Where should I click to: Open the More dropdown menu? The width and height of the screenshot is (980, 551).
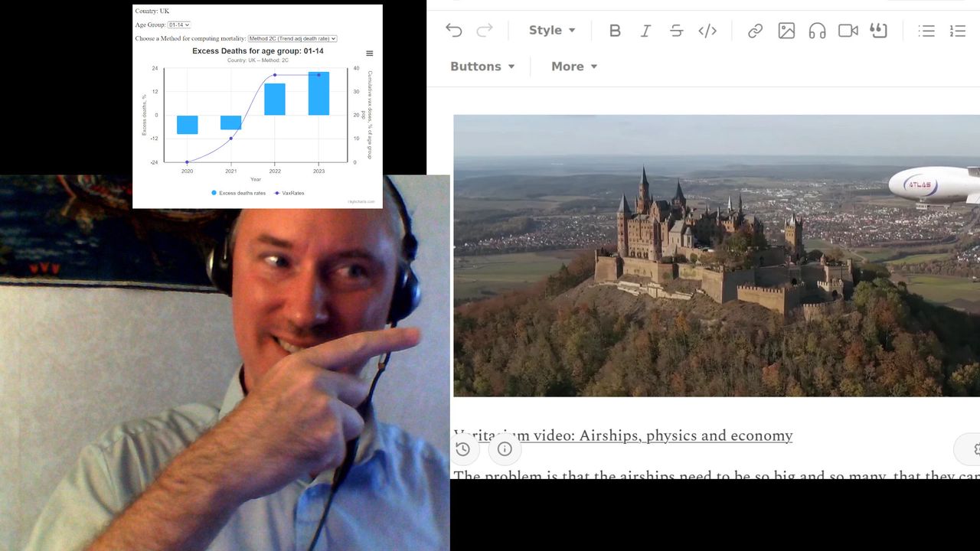(573, 67)
